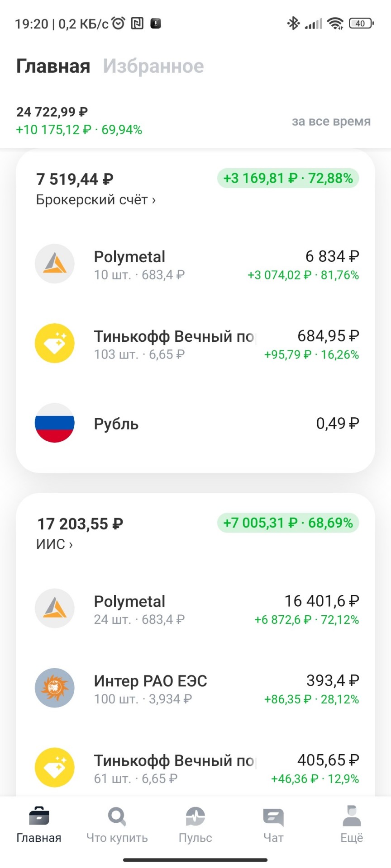
Task: Open the Что купить search tab
Action: 117,825
